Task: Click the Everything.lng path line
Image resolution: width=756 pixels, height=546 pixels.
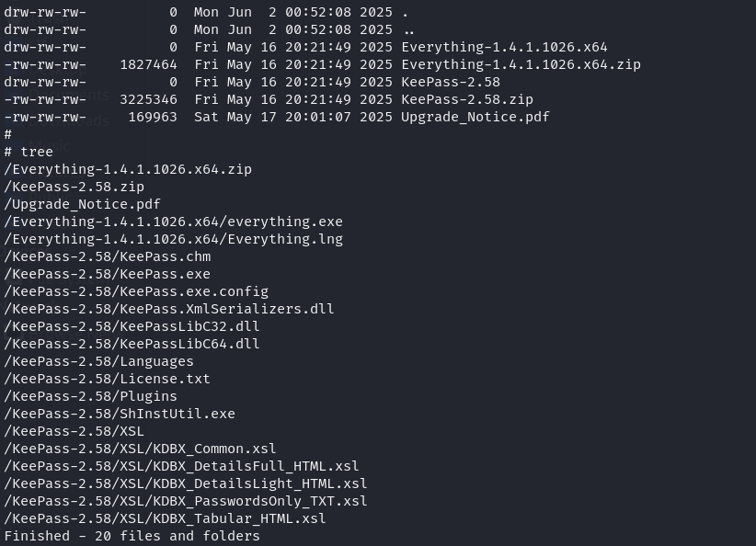Action: pos(173,239)
